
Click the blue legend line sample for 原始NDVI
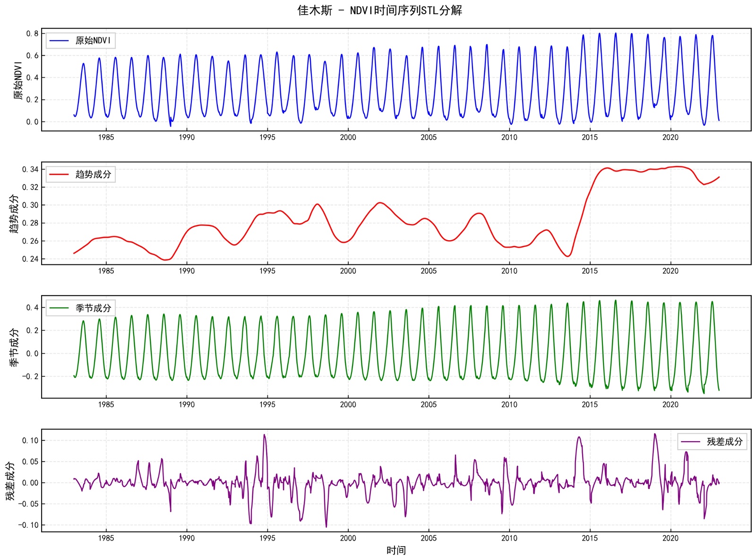click(x=59, y=41)
